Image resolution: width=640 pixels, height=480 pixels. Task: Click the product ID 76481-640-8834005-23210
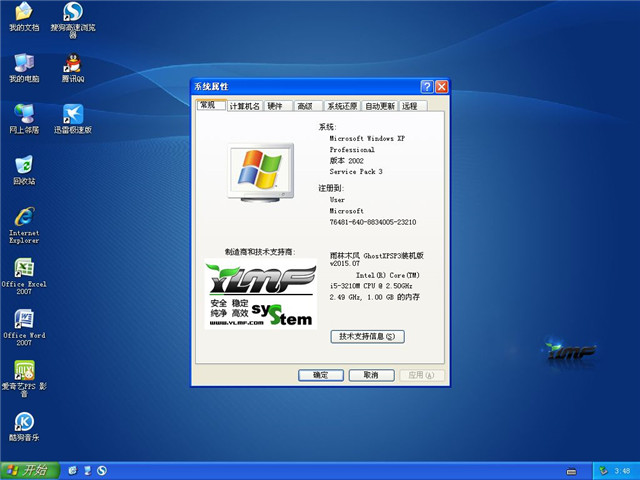coord(373,222)
